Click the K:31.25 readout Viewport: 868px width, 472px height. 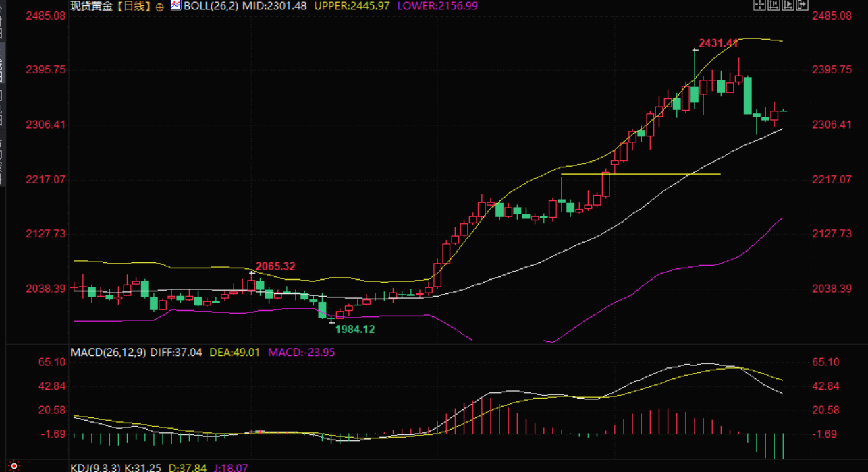tap(143, 467)
